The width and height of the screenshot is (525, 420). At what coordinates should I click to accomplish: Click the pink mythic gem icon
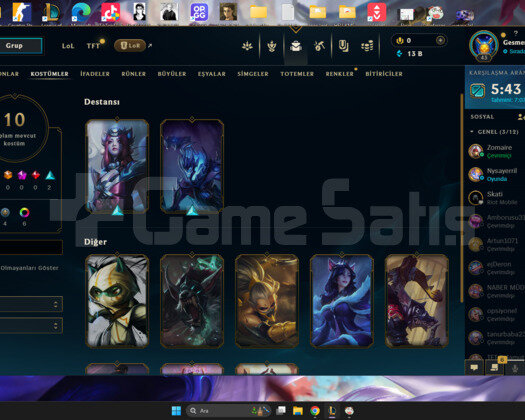click(x=22, y=175)
